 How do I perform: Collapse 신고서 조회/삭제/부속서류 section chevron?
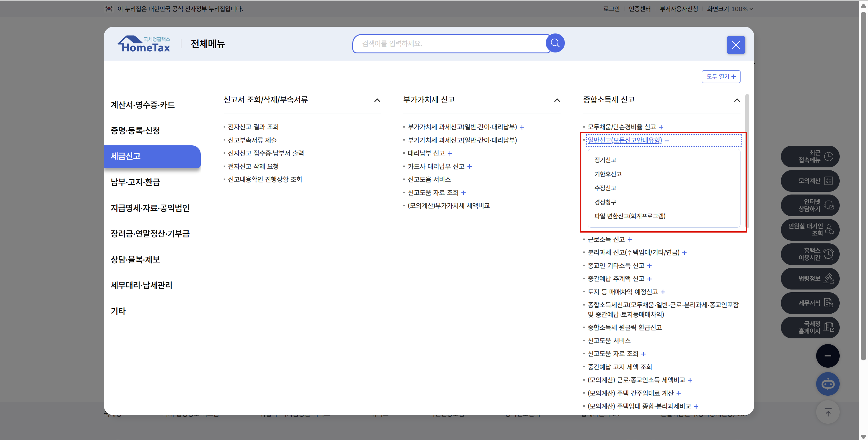(x=377, y=100)
